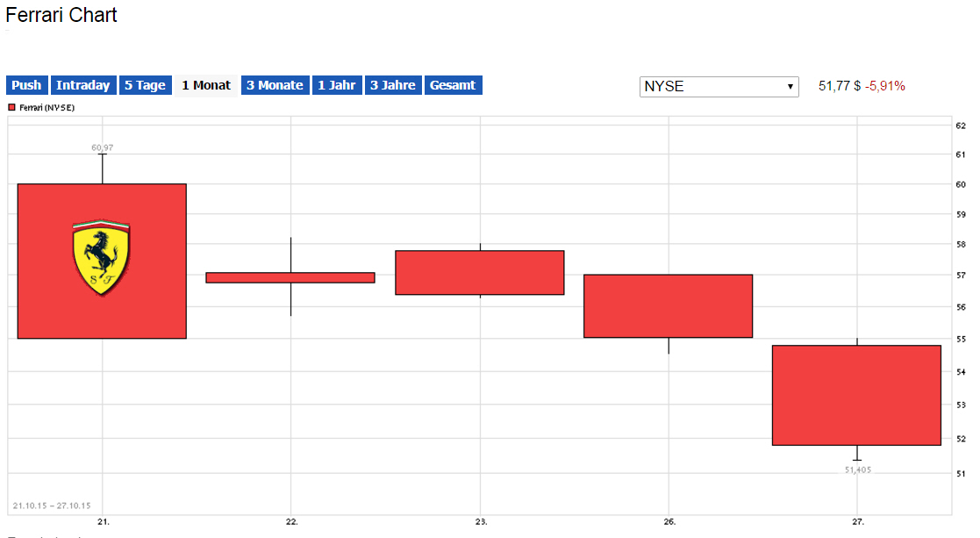The height and width of the screenshot is (538, 980).
Task: Select the Push chart mode tab
Action: pos(26,85)
